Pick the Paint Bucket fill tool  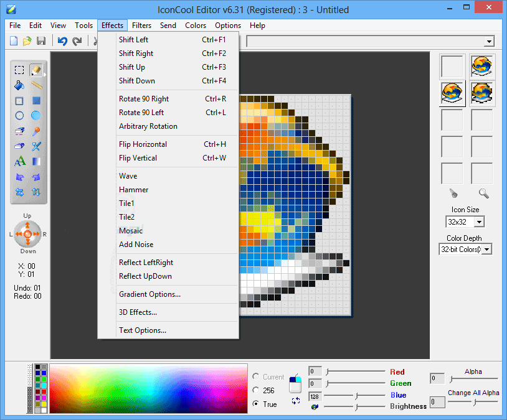[x=19, y=85]
